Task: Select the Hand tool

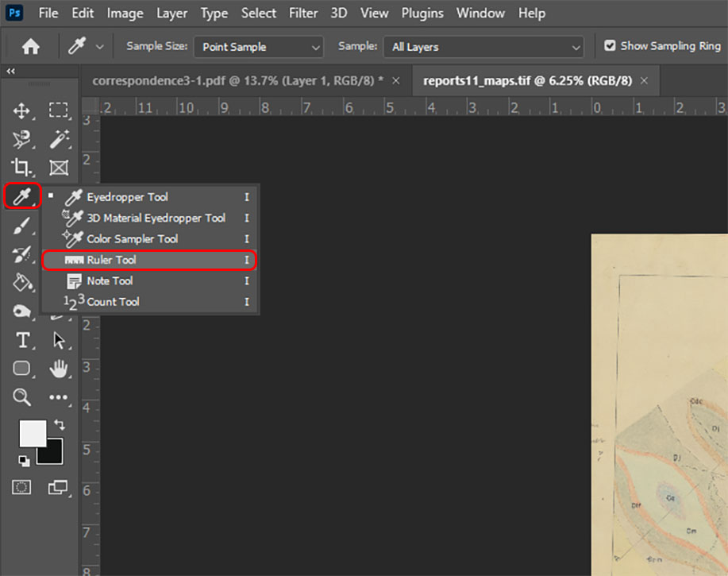Action: coord(59,369)
